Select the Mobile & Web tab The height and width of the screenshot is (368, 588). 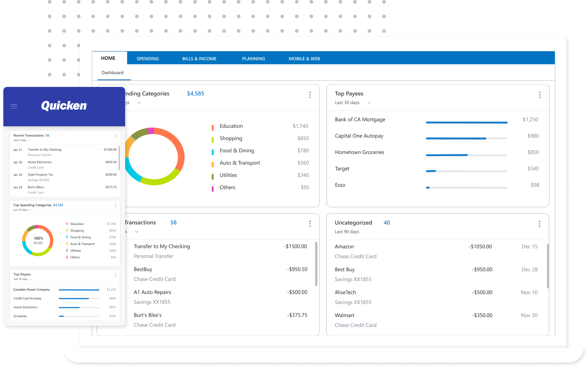(304, 58)
